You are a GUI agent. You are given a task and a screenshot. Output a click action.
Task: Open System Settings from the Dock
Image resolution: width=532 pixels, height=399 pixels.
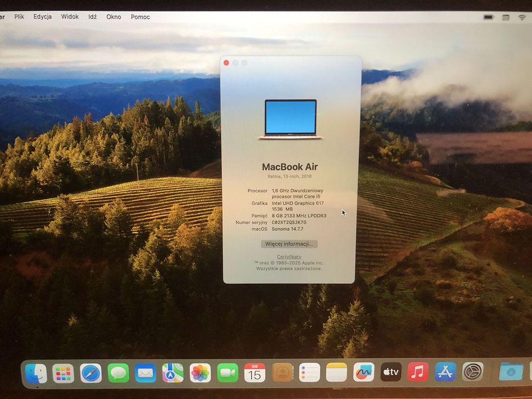tap(473, 372)
